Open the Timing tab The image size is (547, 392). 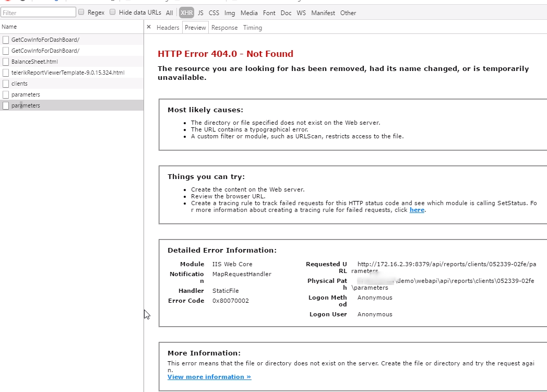tap(253, 28)
